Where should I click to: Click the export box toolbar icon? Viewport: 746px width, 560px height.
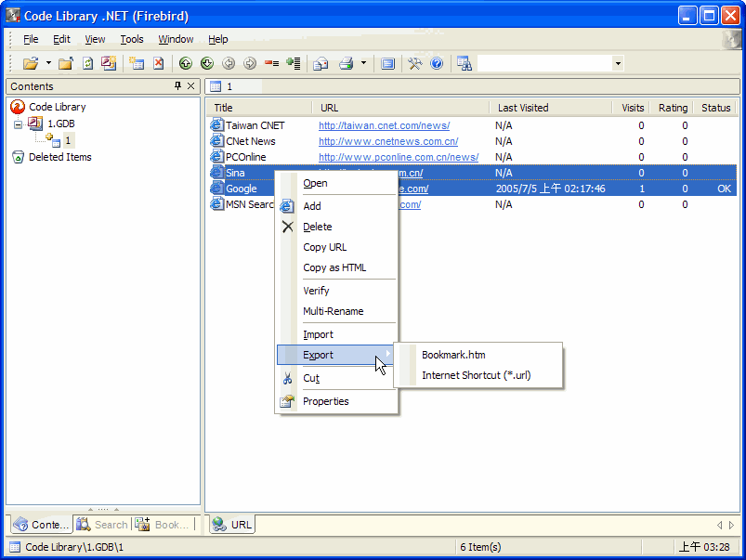pyautogui.click(x=321, y=63)
